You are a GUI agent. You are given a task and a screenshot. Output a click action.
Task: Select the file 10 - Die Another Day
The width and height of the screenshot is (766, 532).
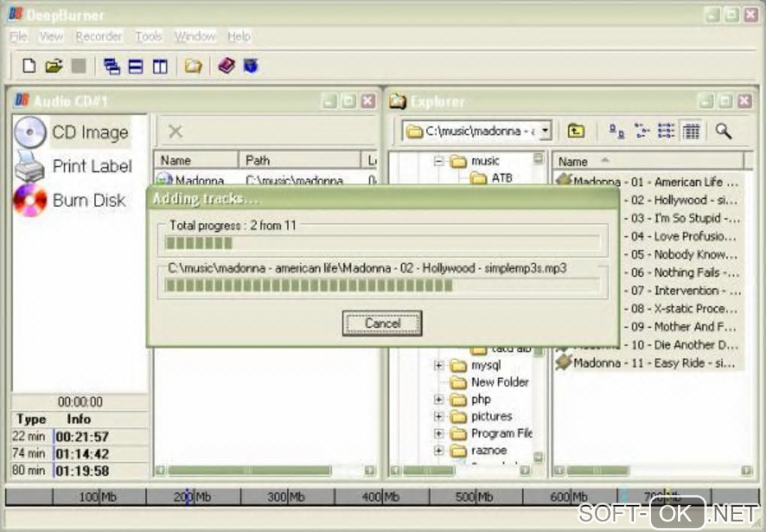point(683,344)
